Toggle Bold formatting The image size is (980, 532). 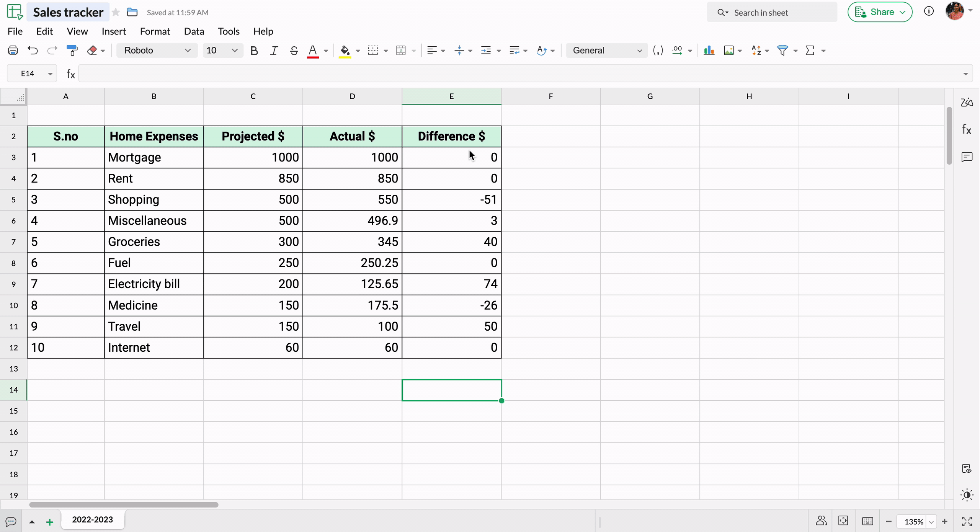click(254, 51)
